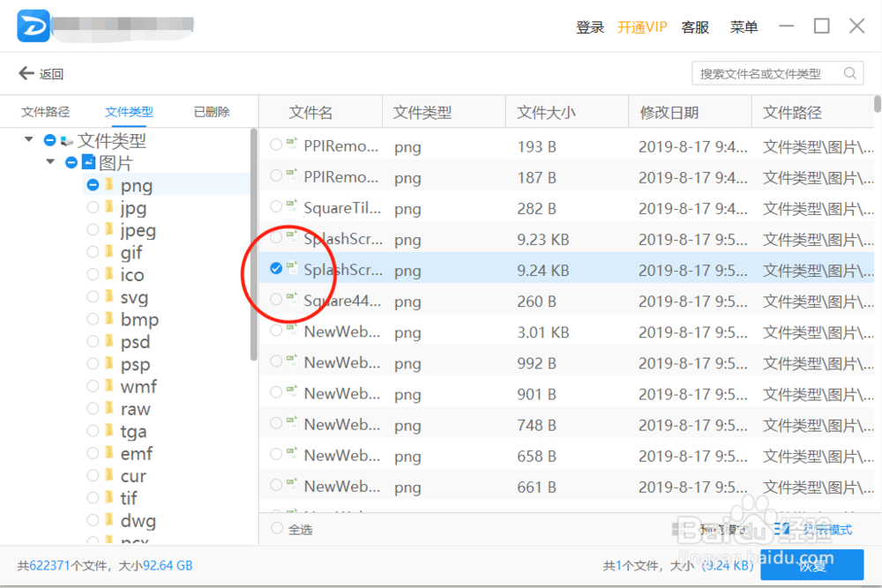
Task: Click the search magnifier icon
Action: 849,73
